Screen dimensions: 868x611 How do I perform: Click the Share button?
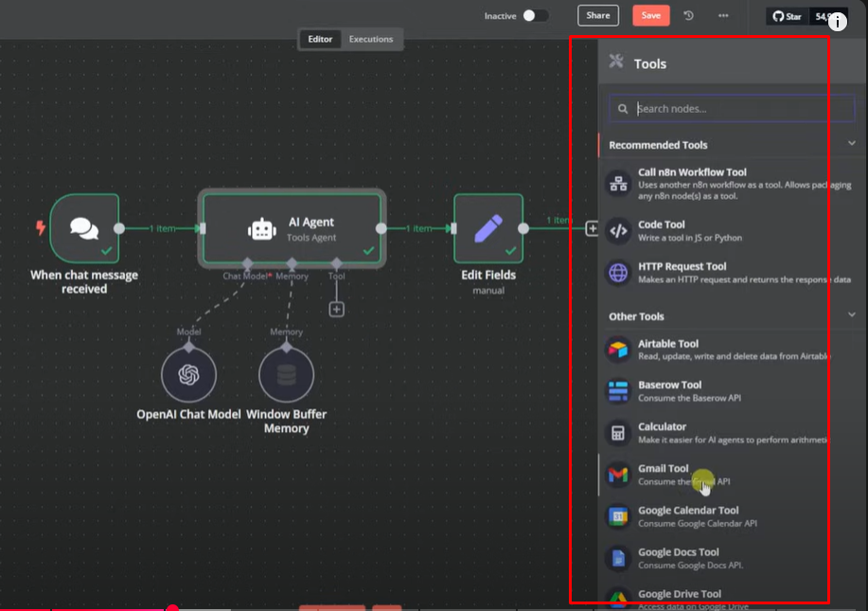(x=598, y=15)
